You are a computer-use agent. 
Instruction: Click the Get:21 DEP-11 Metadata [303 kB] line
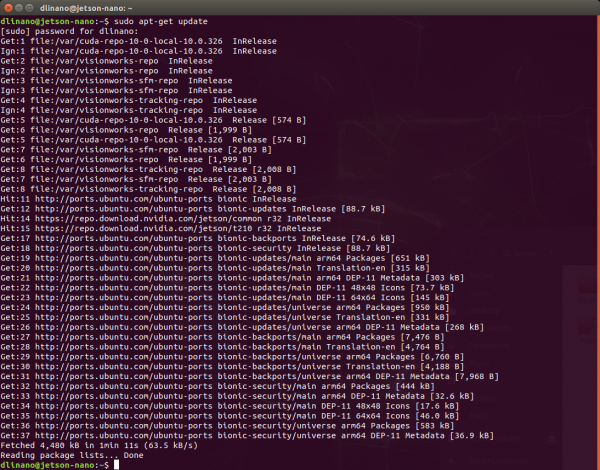(232, 278)
